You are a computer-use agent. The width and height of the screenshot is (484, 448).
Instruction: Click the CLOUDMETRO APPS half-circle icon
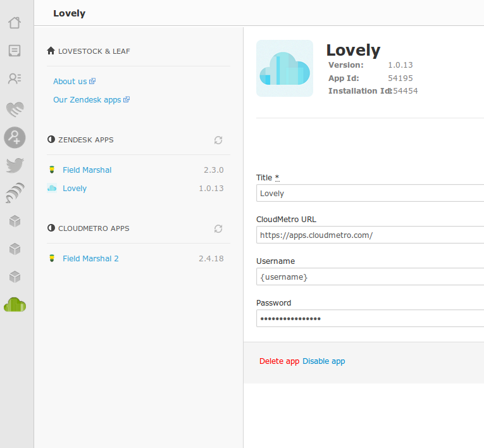click(x=51, y=228)
